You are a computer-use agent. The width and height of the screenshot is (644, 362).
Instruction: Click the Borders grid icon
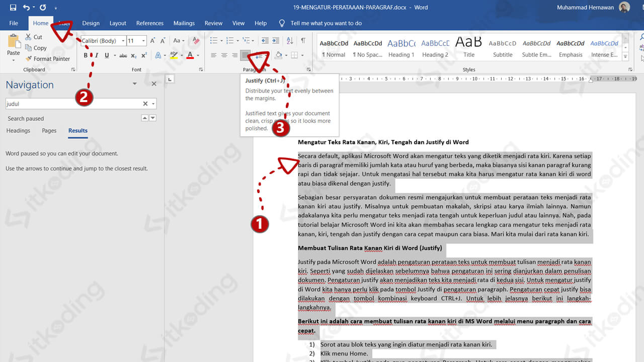click(295, 55)
